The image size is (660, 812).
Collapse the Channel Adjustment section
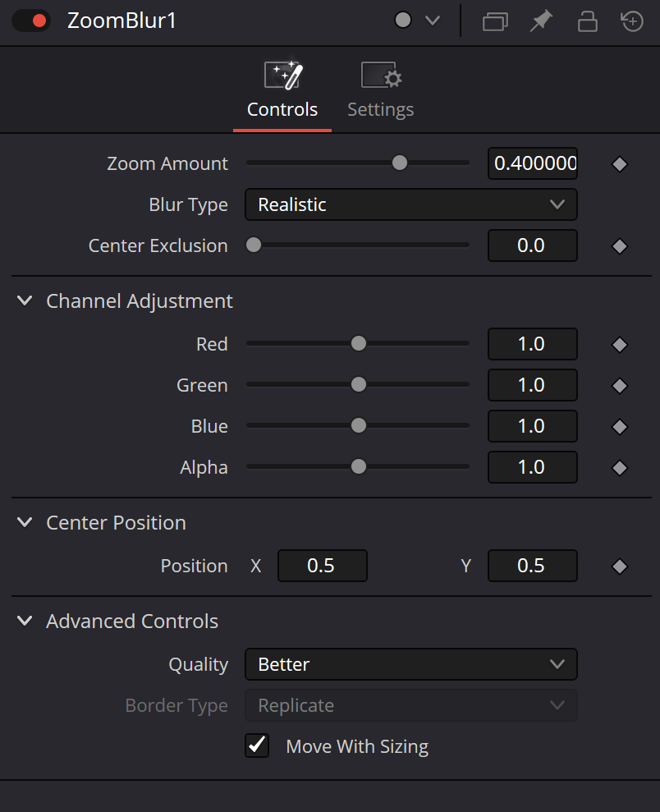click(25, 300)
